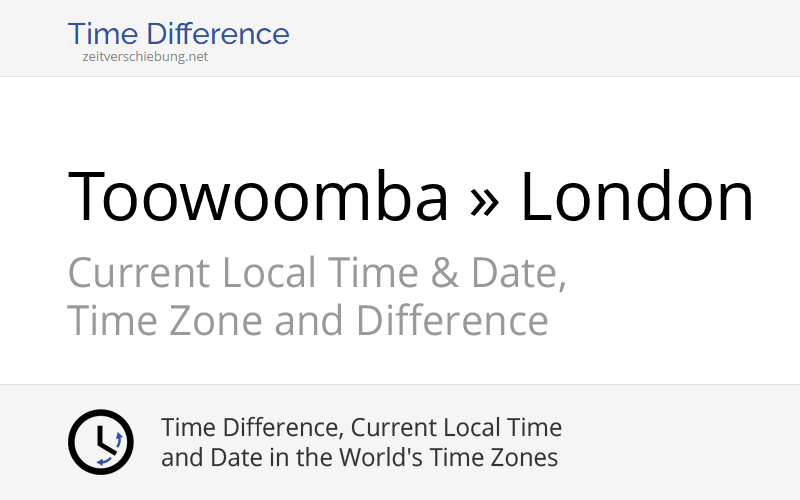
Task: Click the word 'Date' in the footer tagline
Action: pyautogui.click(x=231, y=459)
